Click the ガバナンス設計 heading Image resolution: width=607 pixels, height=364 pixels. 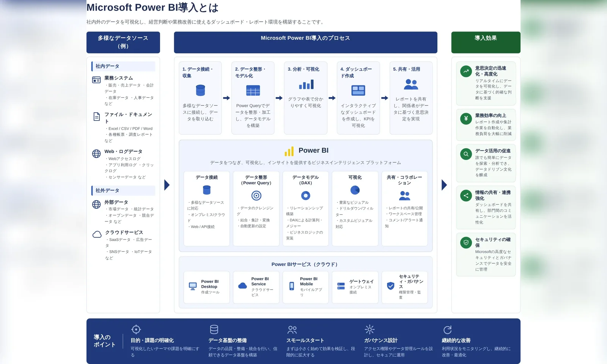click(x=381, y=340)
